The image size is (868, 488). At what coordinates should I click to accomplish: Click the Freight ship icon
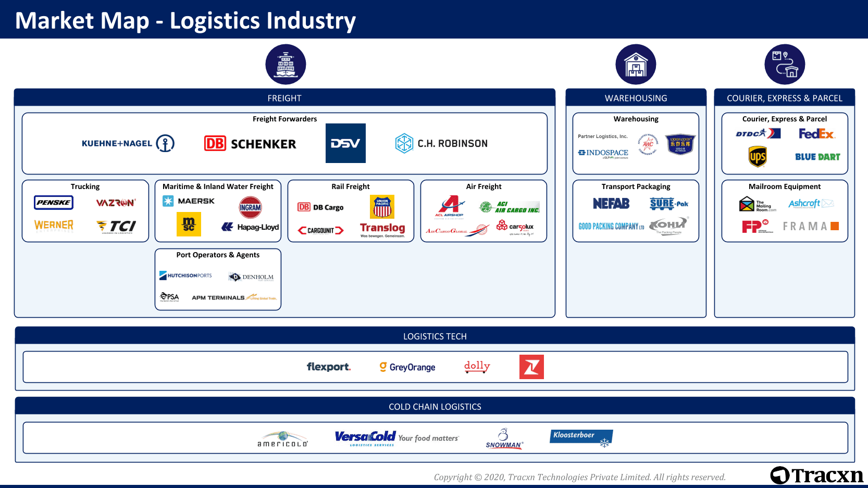286,64
